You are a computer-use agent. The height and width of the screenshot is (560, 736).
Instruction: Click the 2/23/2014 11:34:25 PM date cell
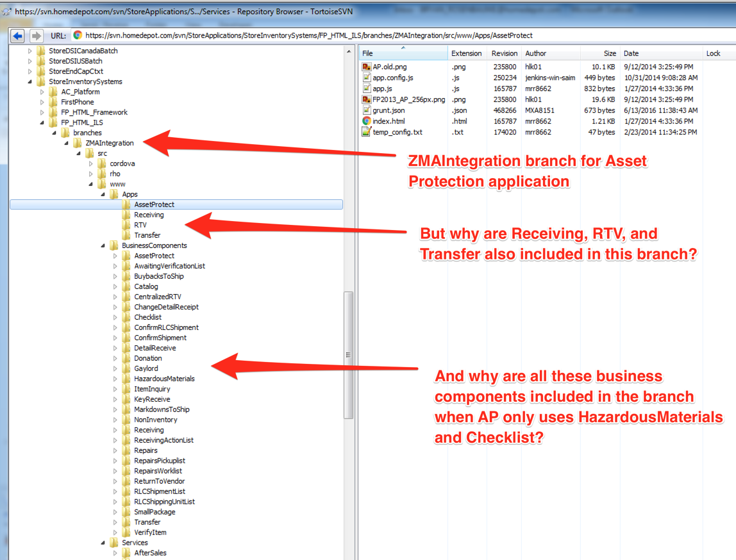coord(660,132)
